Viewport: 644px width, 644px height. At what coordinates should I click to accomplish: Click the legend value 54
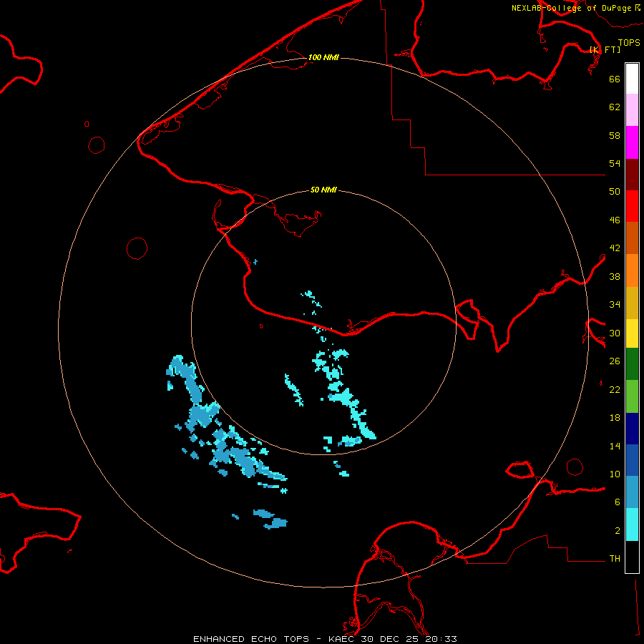point(615,163)
